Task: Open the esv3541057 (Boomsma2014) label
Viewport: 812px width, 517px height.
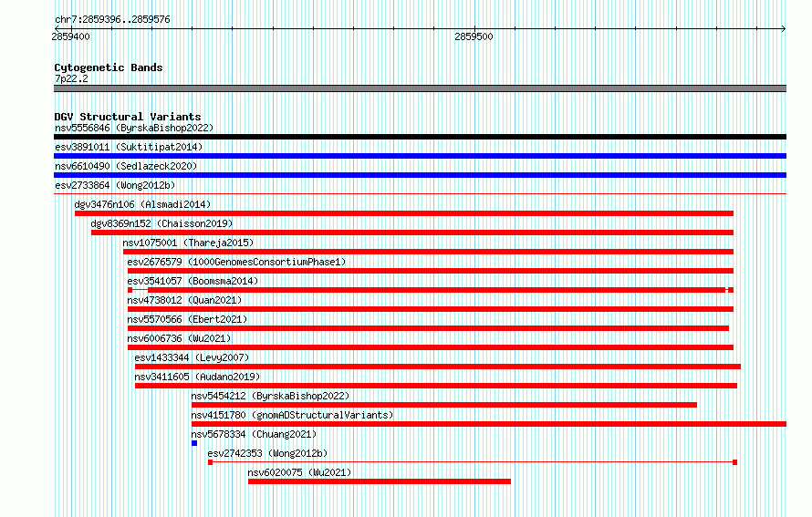Action: [193, 281]
